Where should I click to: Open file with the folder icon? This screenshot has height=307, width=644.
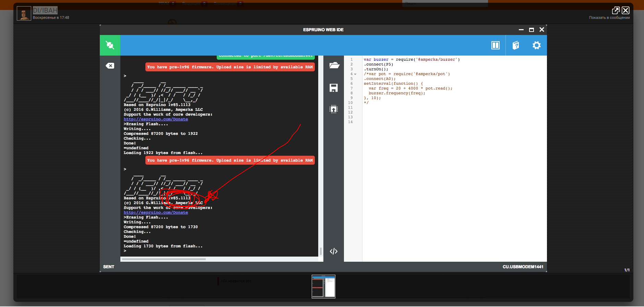coord(334,65)
